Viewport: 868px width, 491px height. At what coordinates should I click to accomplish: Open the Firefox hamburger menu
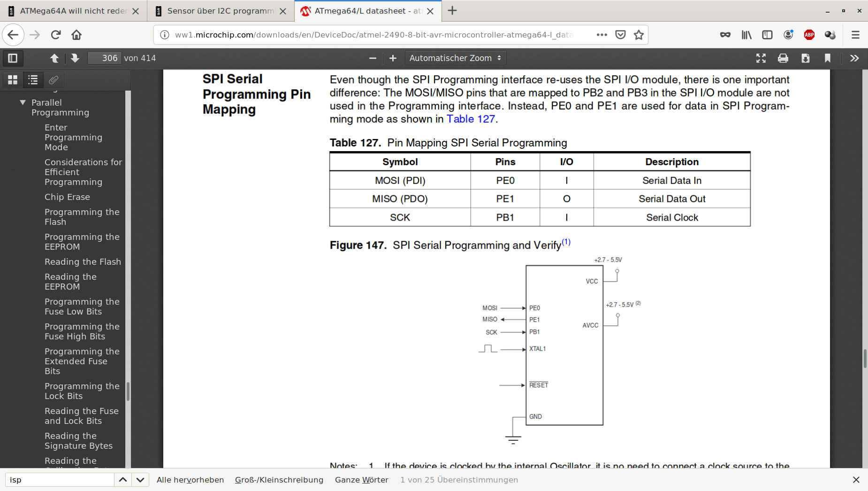pos(855,35)
